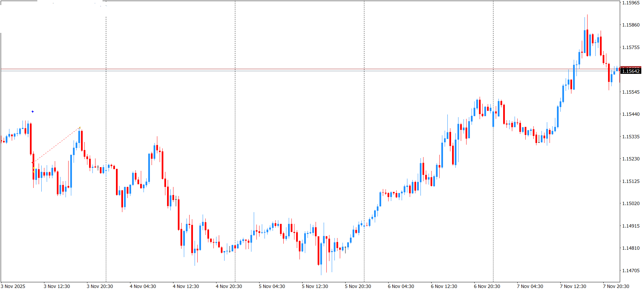Select the "4 Nov 04:30" time label

coord(143,286)
